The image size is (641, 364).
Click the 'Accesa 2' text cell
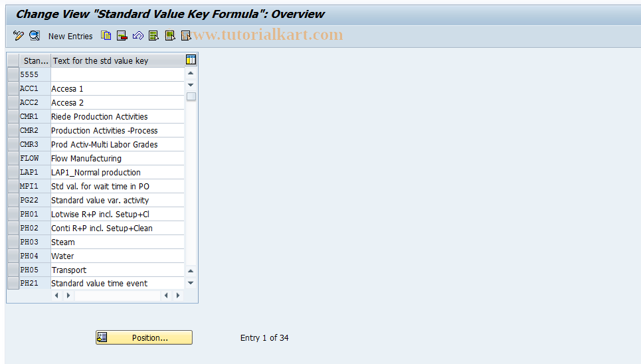[118, 102]
